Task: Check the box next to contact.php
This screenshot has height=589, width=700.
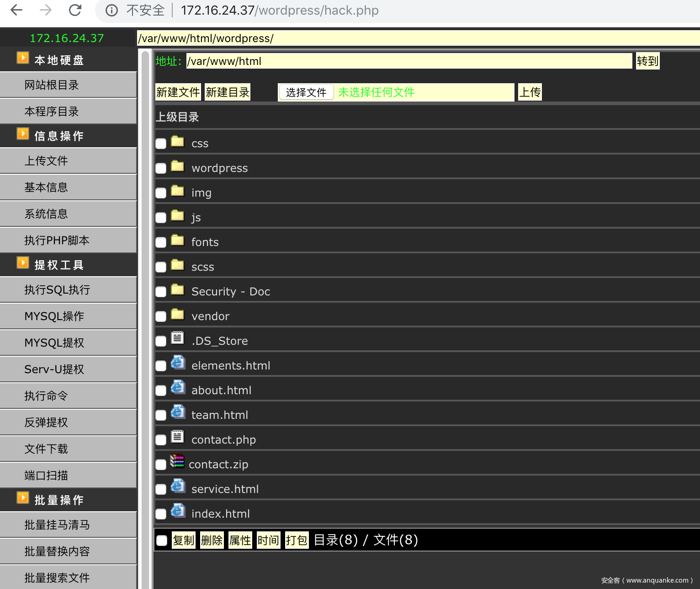Action: pos(161,440)
